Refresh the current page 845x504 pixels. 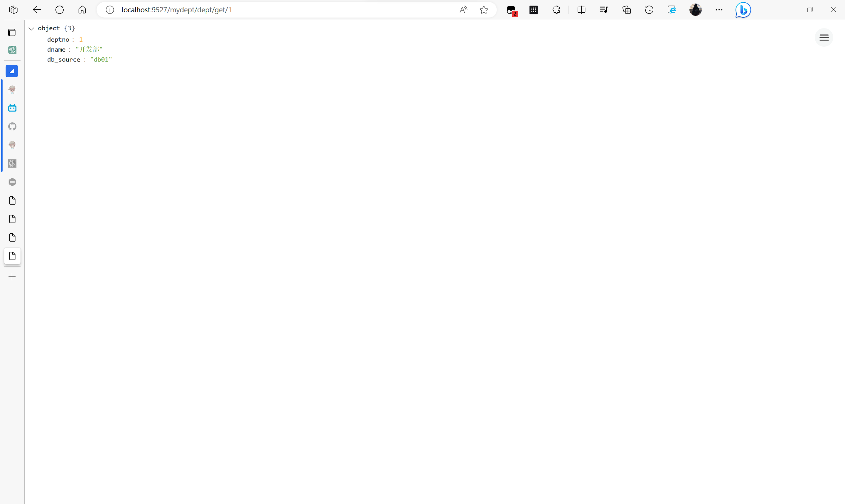60,10
